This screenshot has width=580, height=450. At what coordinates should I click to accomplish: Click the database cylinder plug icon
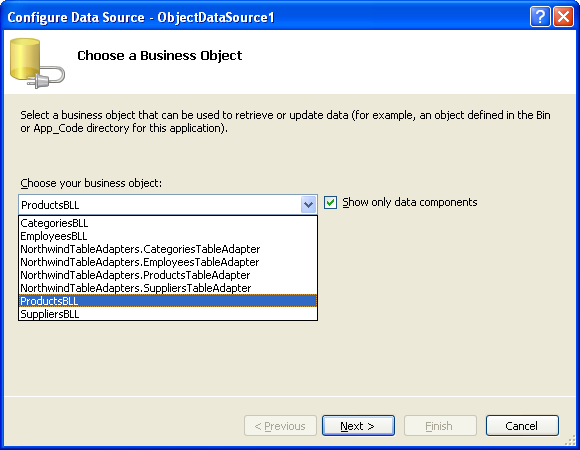(x=37, y=63)
